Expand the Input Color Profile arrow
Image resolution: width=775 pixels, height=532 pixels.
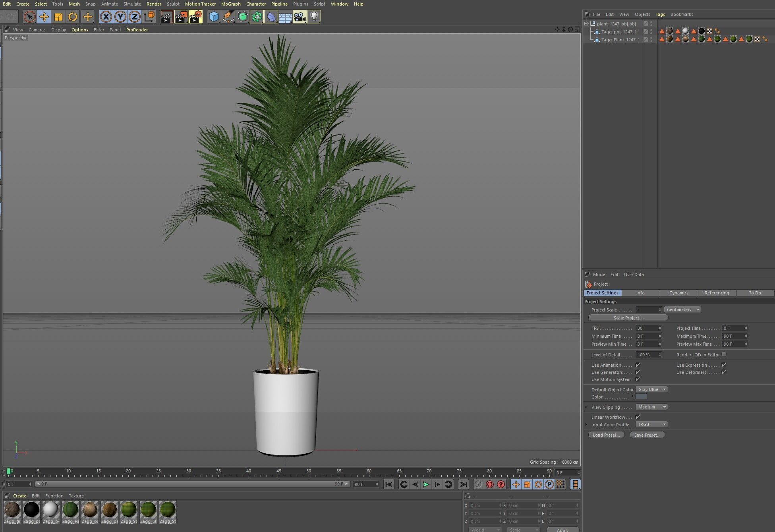586,425
